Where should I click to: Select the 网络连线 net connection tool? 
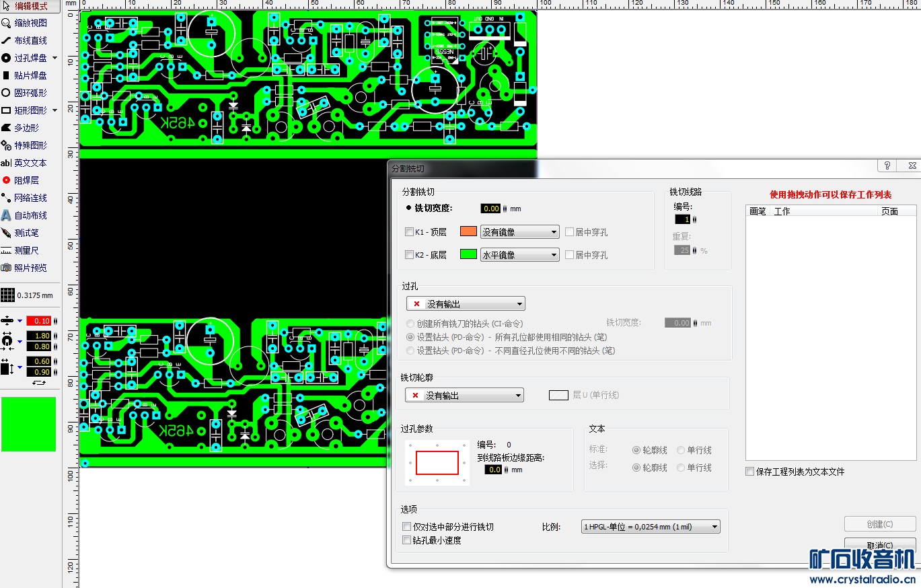pos(26,198)
